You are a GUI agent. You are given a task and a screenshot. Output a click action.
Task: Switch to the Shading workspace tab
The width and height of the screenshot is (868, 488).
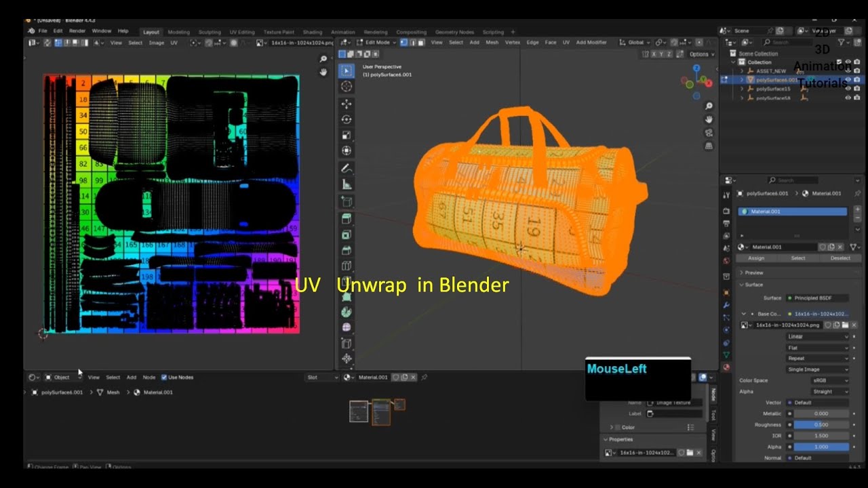pyautogui.click(x=313, y=32)
